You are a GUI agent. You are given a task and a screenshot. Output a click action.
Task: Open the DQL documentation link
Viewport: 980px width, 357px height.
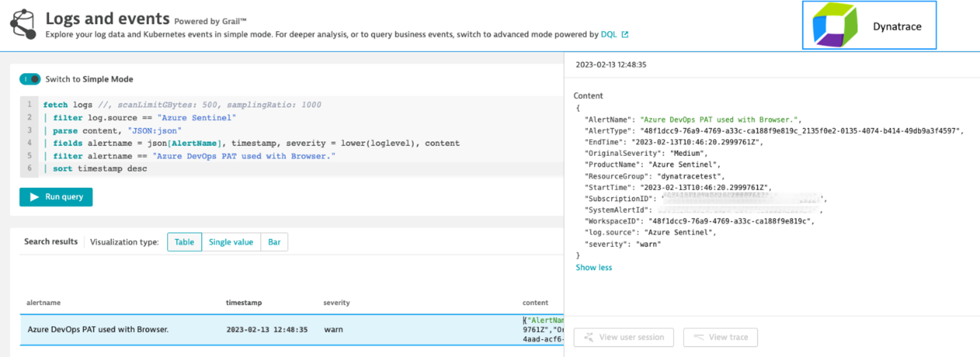[x=608, y=34]
